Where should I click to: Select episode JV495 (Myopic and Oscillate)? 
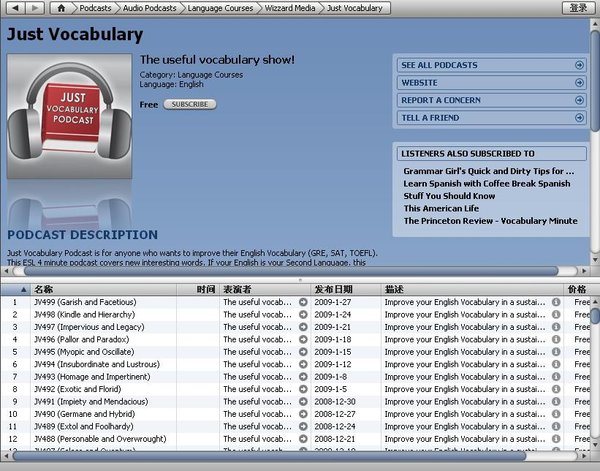pos(84,352)
